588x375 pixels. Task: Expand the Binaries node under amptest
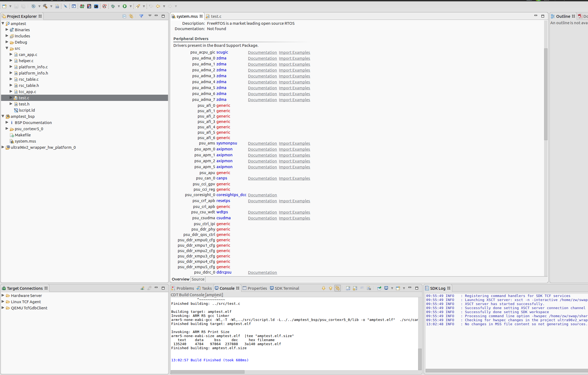point(7,30)
